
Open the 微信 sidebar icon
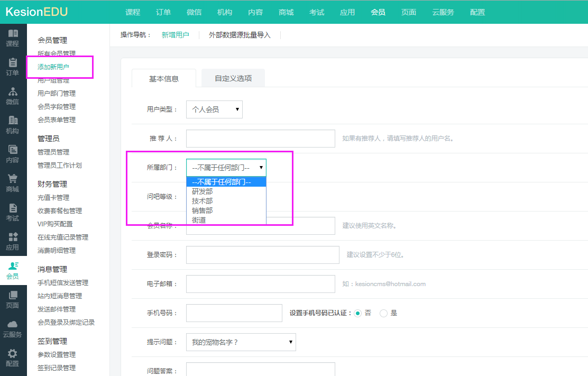(13, 92)
